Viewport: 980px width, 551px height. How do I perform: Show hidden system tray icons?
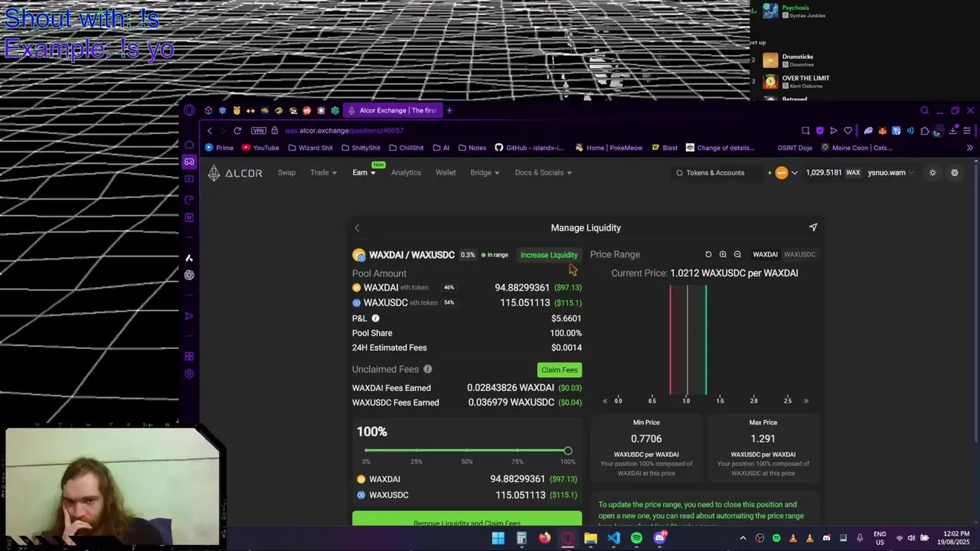(743, 538)
